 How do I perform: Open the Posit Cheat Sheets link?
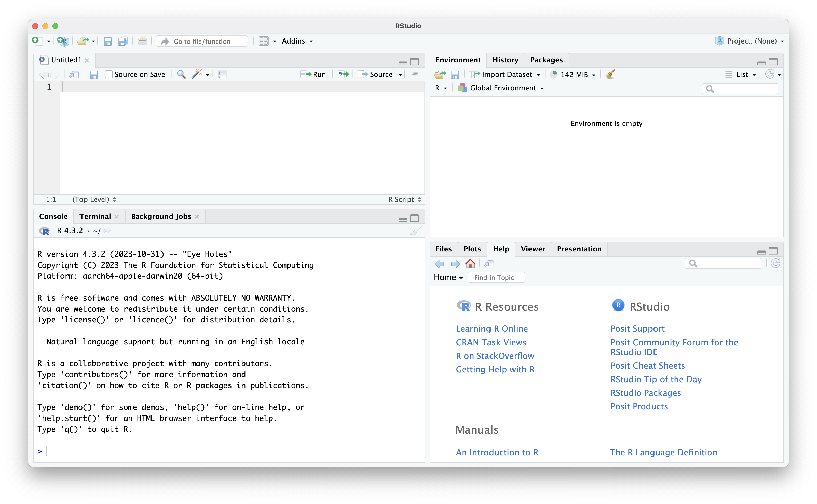tap(647, 366)
